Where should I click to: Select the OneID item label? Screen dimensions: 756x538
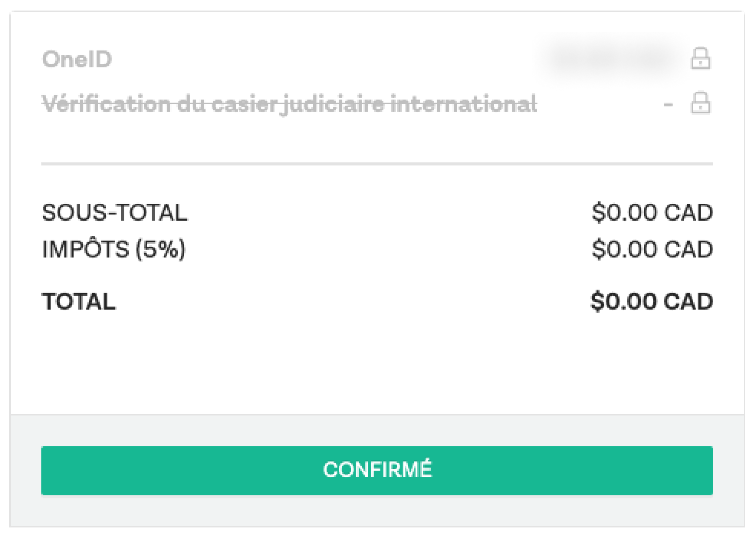pyautogui.click(x=77, y=60)
